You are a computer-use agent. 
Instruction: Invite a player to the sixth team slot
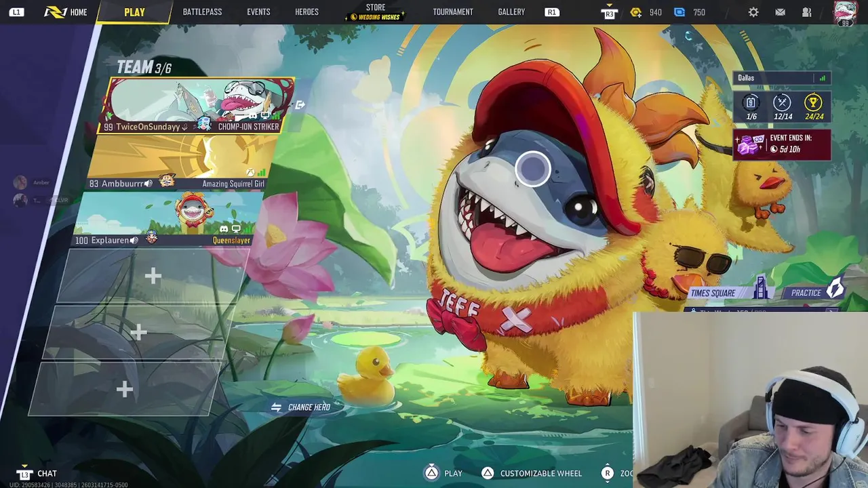click(x=124, y=389)
